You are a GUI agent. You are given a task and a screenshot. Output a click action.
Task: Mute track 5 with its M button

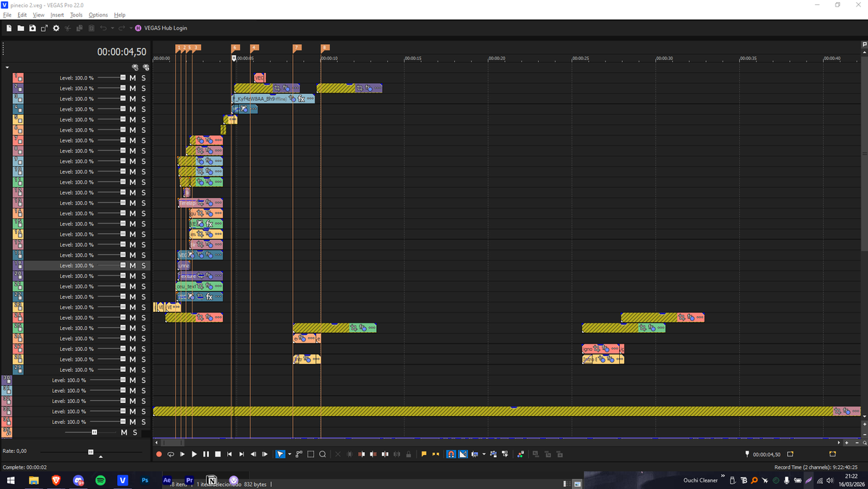(133, 119)
